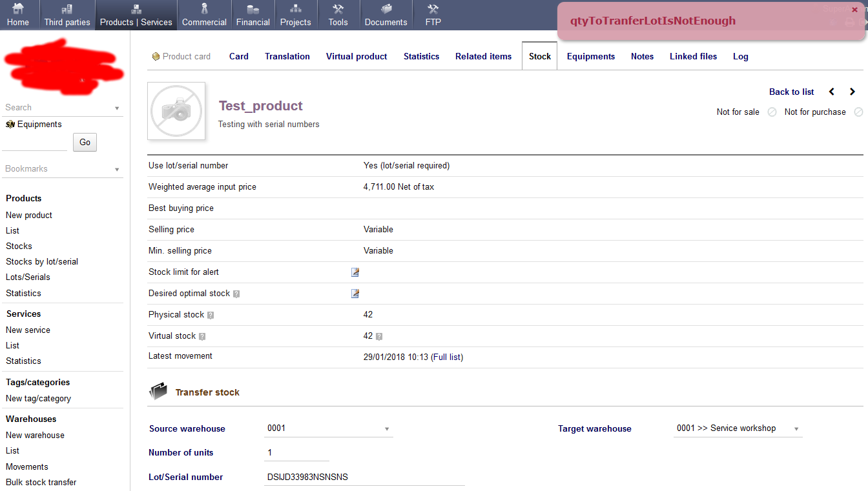Open Tags/categories section header

(x=37, y=382)
